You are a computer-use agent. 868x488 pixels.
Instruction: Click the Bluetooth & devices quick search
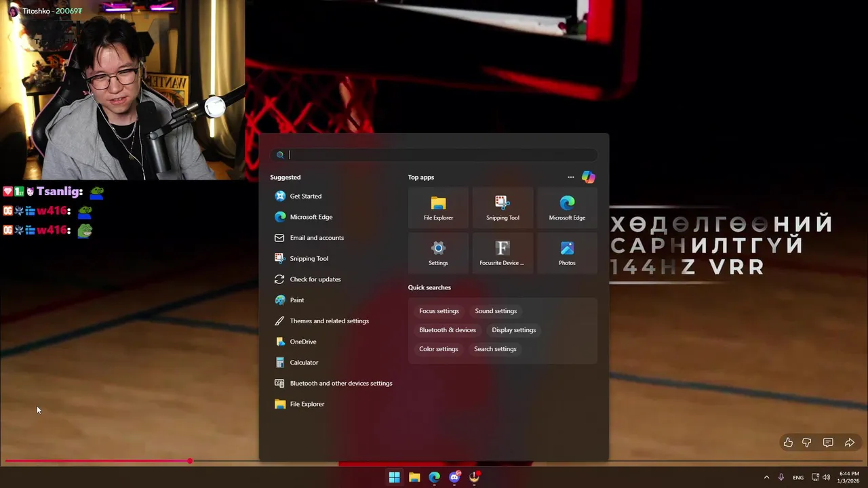pos(448,330)
